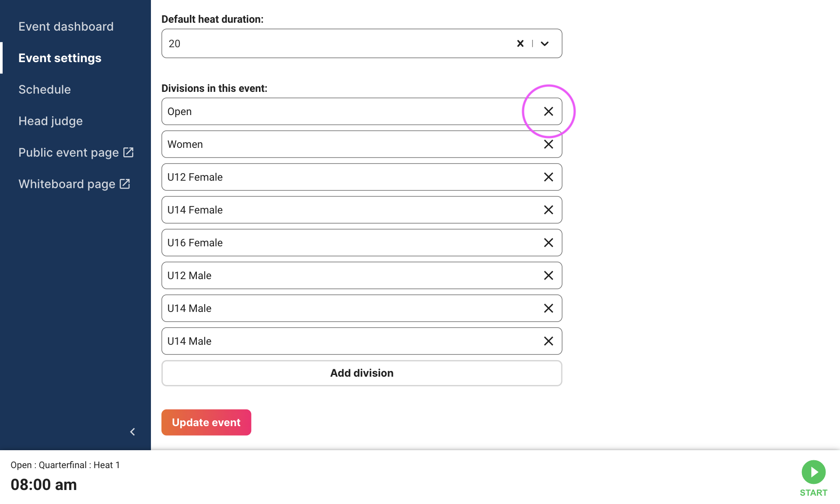This screenshot has width=840, height=504.
Task: Expand the default heat duration dropdown
Action: point(545,43)
